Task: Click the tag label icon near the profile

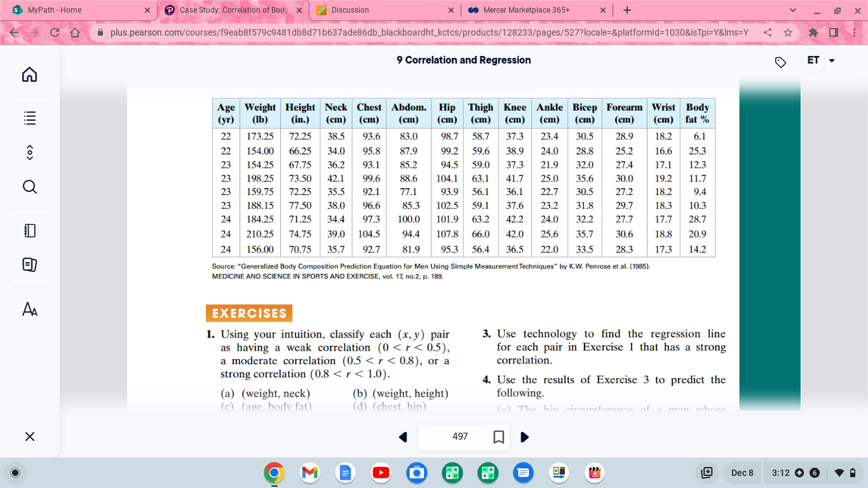Action: tap(780, 60)
